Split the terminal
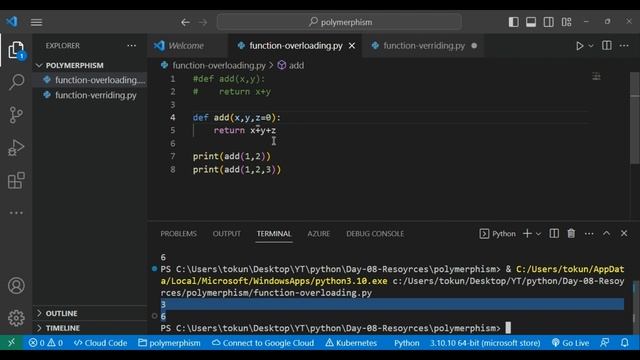The height and width of the screenshot is (360, 640). tap(554, 233)
